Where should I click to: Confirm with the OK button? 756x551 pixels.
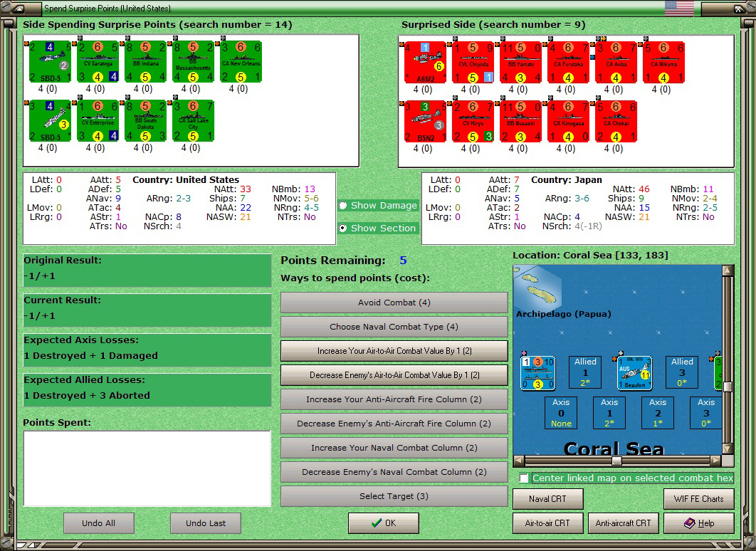[383, 523]
